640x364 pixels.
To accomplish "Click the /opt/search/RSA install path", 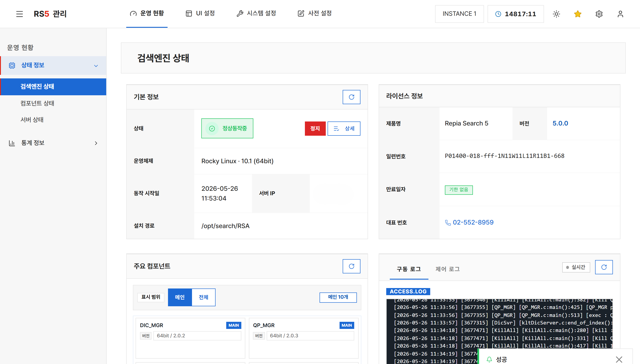I will pyautogui.click(x=225, y=226).
